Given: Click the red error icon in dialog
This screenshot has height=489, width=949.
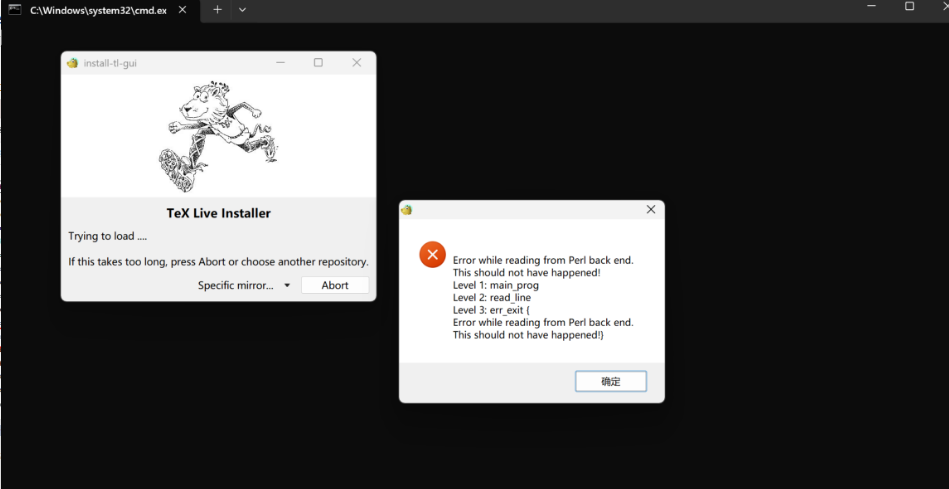Looking at the screenshot, I should 432,255.
